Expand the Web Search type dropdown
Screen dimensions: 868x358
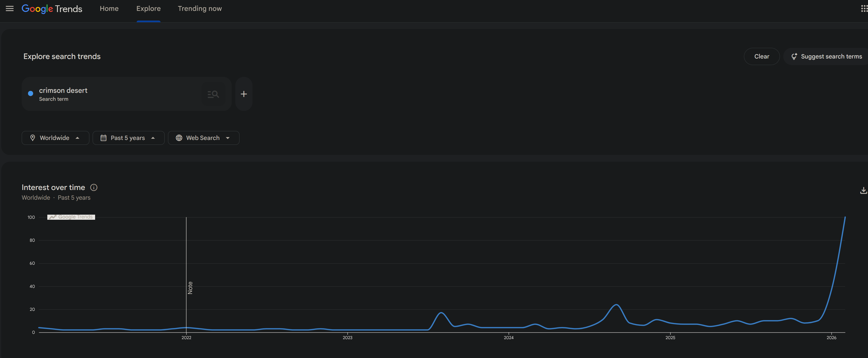203,138
